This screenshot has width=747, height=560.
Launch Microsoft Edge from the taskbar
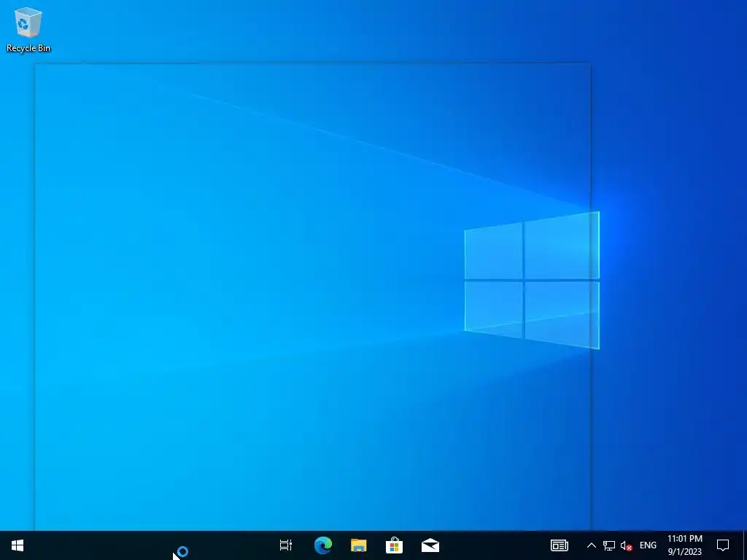(x=323, y=545)
